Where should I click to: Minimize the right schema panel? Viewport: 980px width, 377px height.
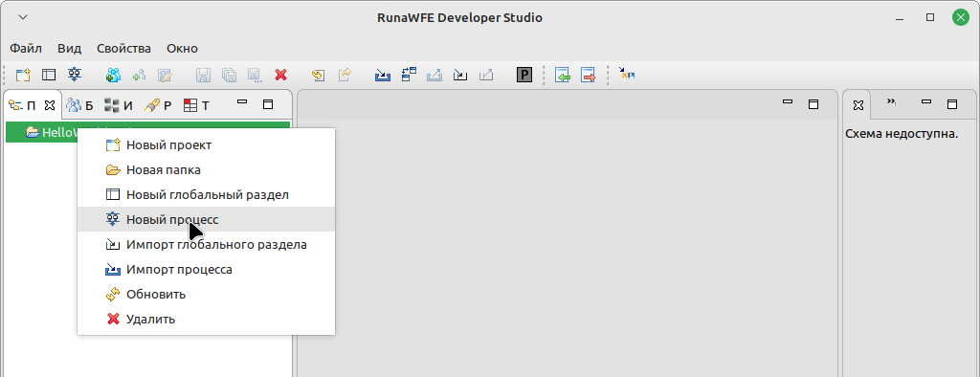point(926,102)
